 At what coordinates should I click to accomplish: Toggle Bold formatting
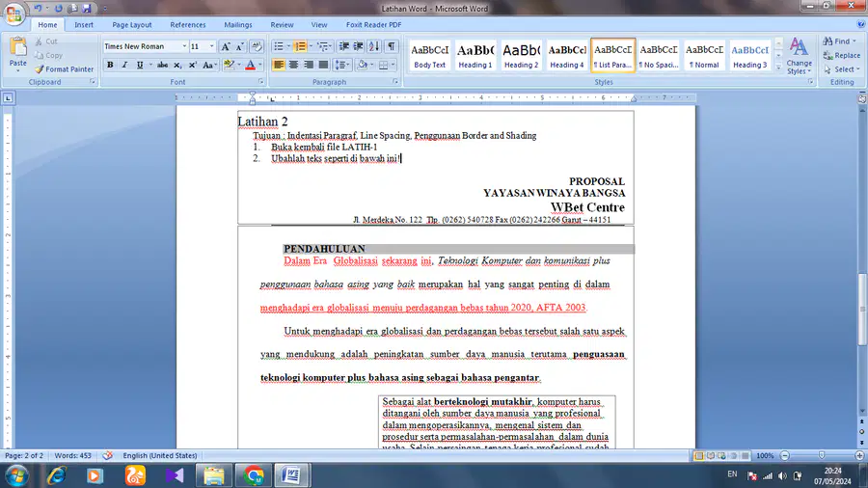point(110,66)
